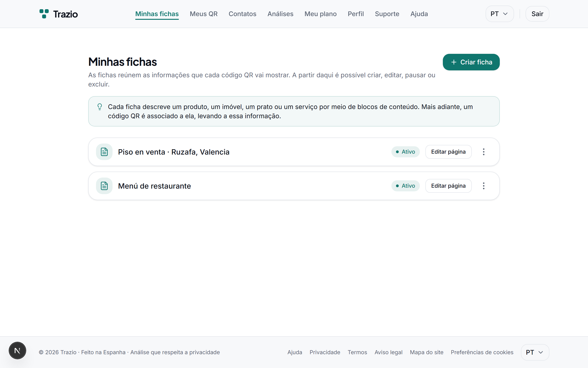The width and height of the screenshot is (588, 368).
Task: Go to Perfil
Action: pyautogui.click(x=356, y=14)
